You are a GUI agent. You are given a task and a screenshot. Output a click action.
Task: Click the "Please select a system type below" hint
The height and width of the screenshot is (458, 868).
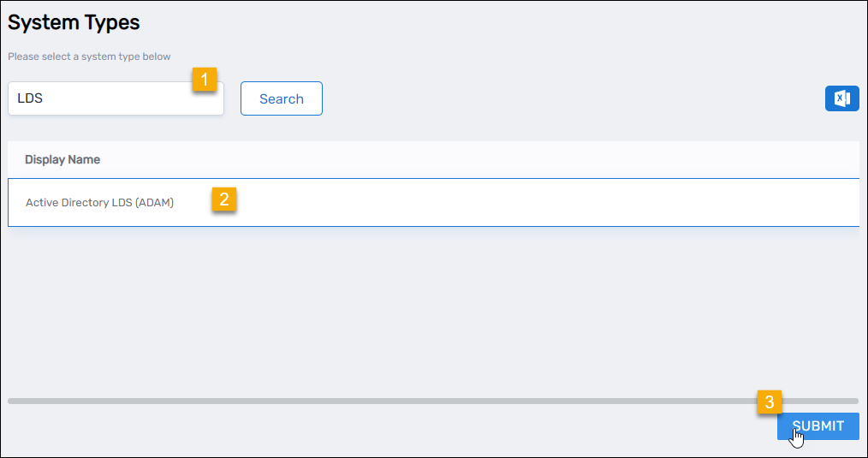pyautogui.click(x=89, y=57)
